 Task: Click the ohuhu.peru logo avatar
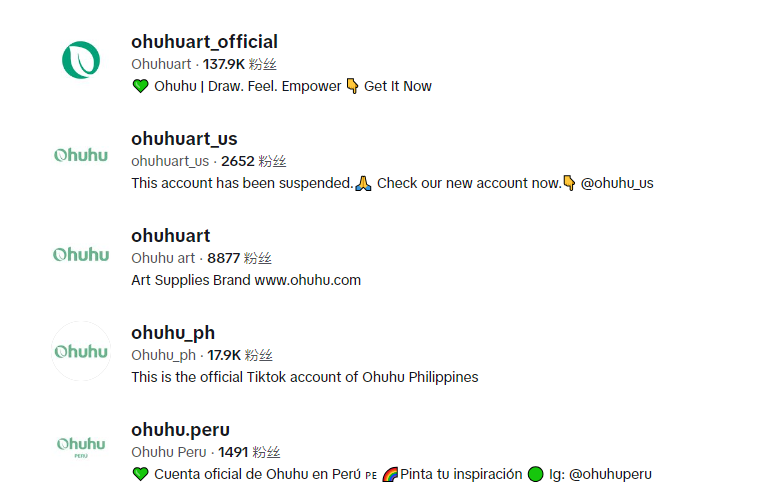tap(81, 447)
